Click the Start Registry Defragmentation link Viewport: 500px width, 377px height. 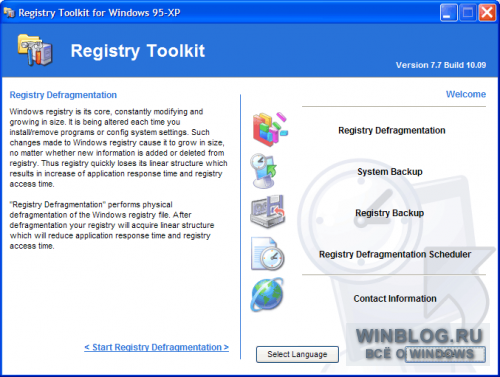[x=156, y=347]
